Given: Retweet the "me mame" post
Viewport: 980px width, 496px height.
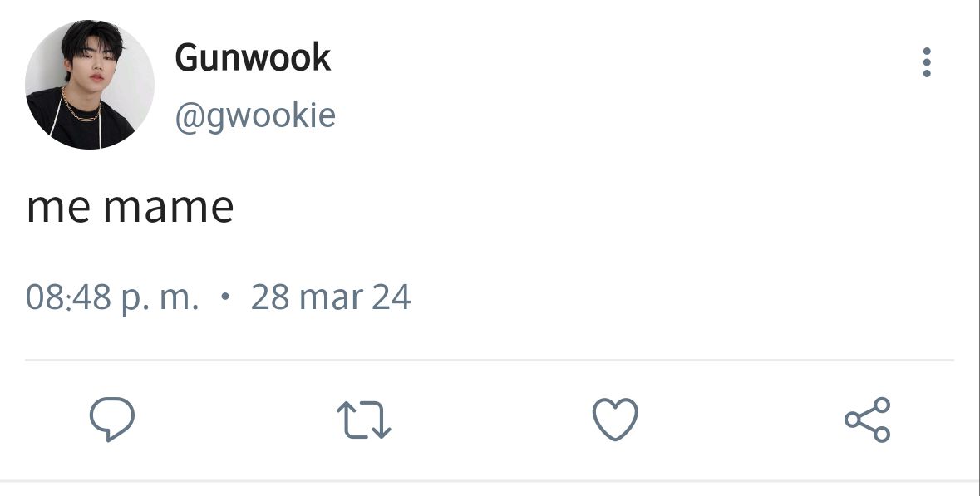Looking at the screenshot, I should (364, 420).
